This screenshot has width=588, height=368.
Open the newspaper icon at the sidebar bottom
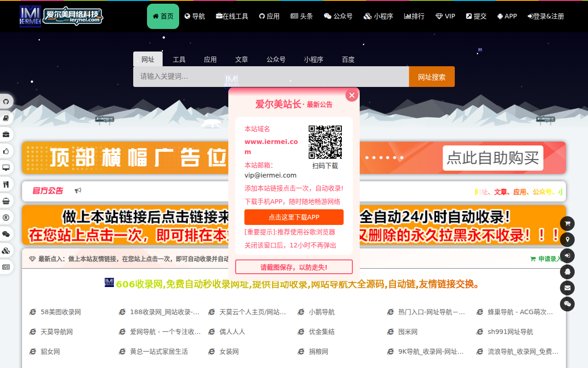click(6, 267)
